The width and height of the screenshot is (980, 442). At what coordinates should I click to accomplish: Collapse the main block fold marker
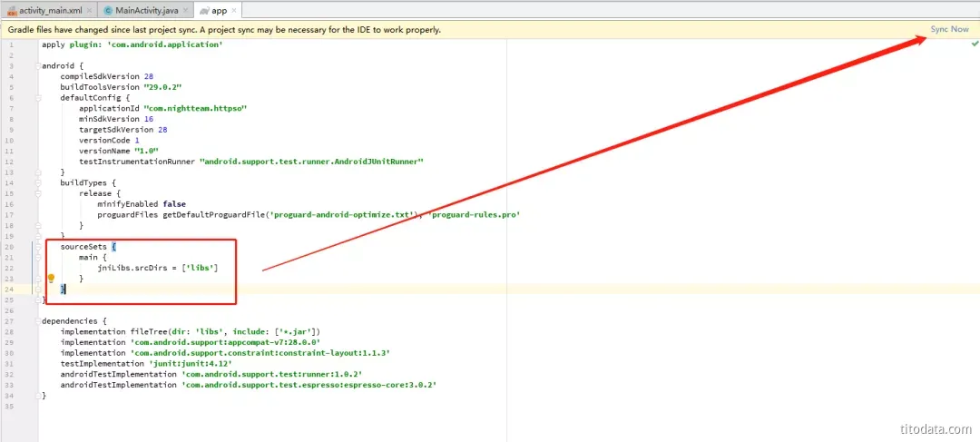[x=39, y=257]
